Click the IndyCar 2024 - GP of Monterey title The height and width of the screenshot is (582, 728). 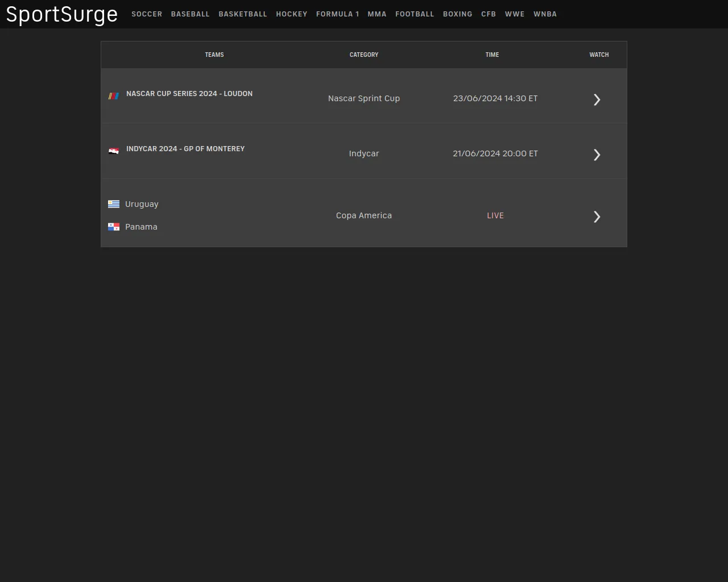tap(185, 149)
